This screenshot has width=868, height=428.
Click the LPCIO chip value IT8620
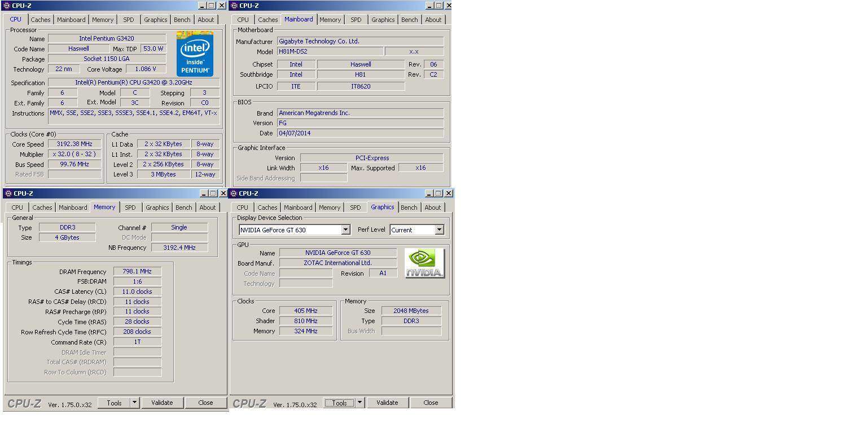pos(361,86)
